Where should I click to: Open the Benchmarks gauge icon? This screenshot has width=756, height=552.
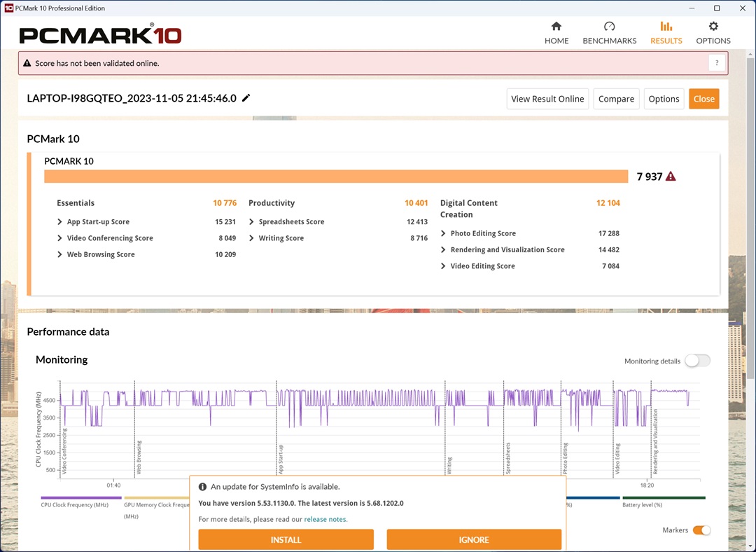(610, 26)
